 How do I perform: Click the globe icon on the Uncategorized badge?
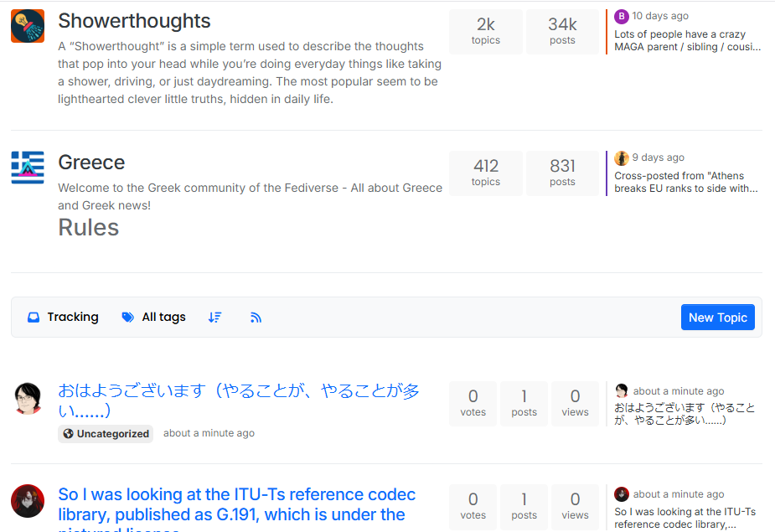[x=68, y=433]
